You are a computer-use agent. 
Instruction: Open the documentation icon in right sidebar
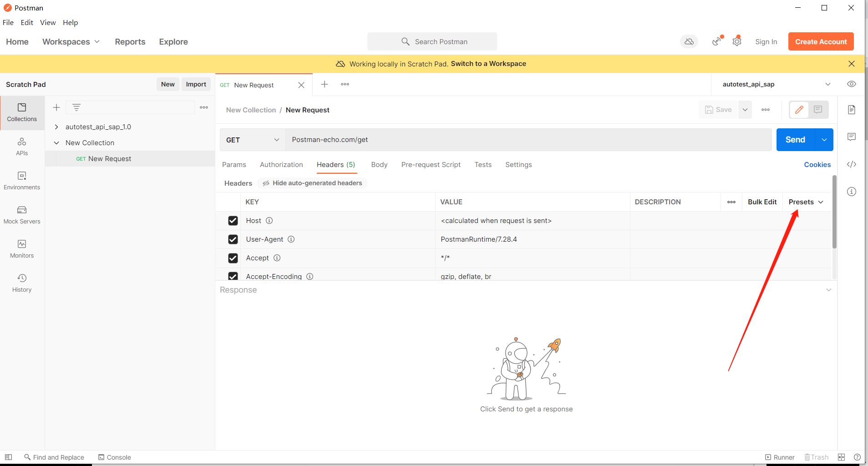852,110
